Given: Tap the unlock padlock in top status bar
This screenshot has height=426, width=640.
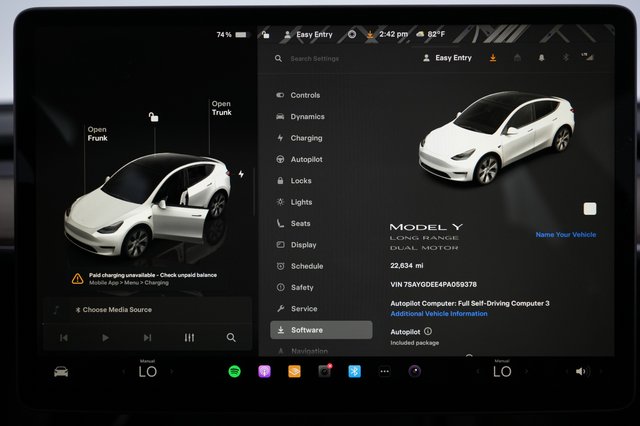Looking at the screenshot, I should tap(265, 34).
